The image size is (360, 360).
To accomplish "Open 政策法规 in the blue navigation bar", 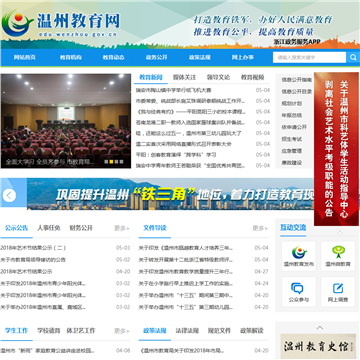I will tap(200, 57).
